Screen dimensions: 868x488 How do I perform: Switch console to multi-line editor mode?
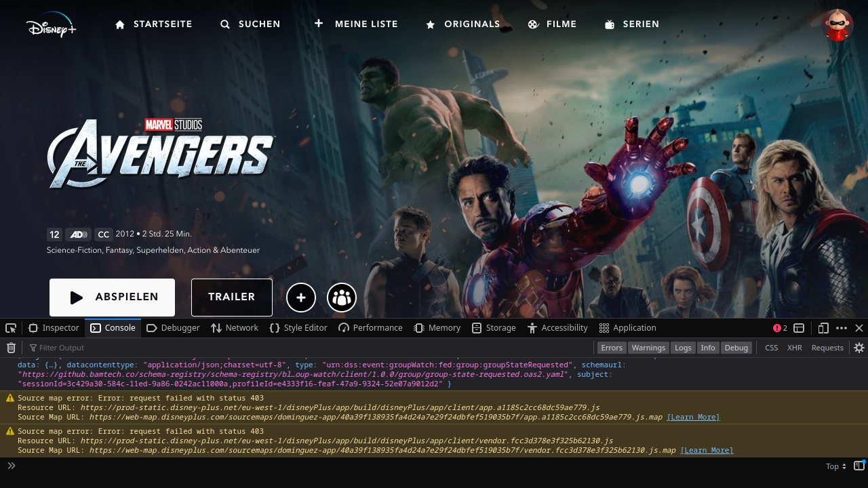pyautogui.click(x=859, y=466)
